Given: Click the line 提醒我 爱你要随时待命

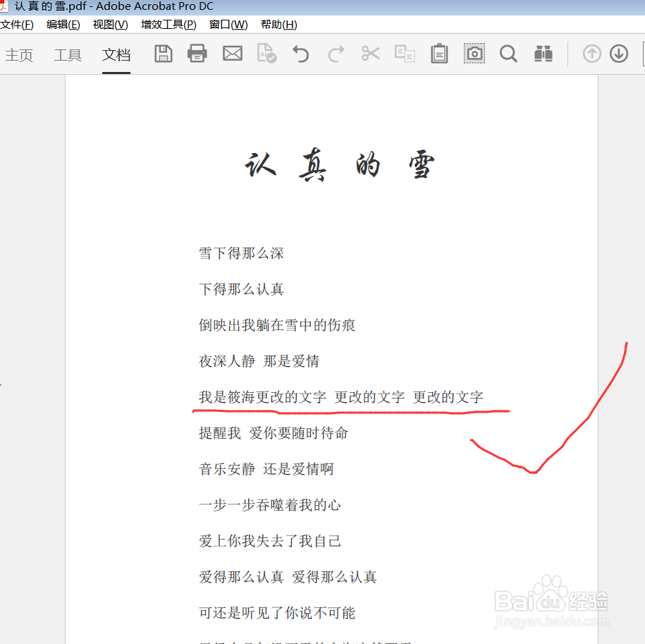Looking at the screenshot, I should pyautogui.click(x=274, y=433).
